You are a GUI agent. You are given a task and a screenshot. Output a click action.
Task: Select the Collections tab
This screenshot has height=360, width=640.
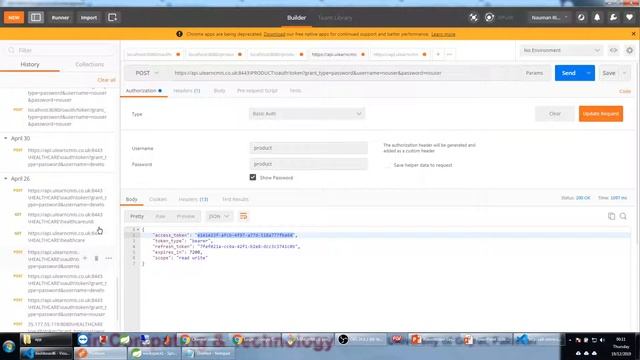click(89, 64)
